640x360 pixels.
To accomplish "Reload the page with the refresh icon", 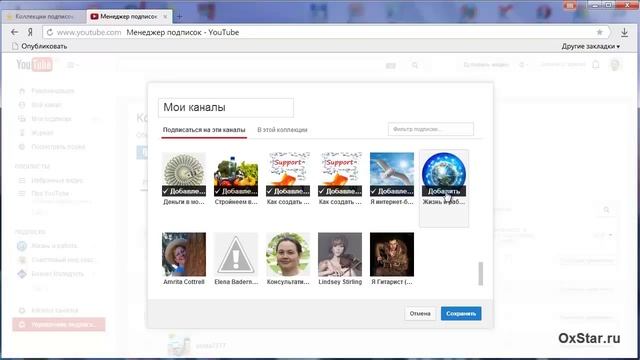I will [50, 32].
